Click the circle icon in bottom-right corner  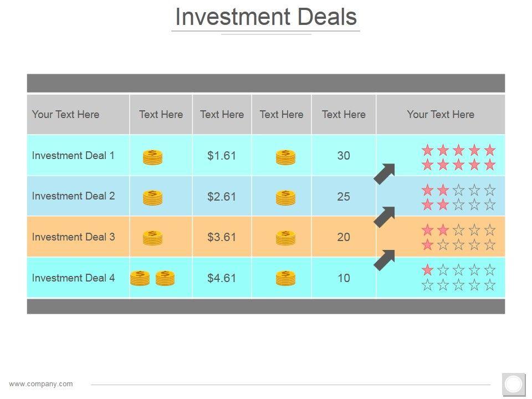[514, 384]
